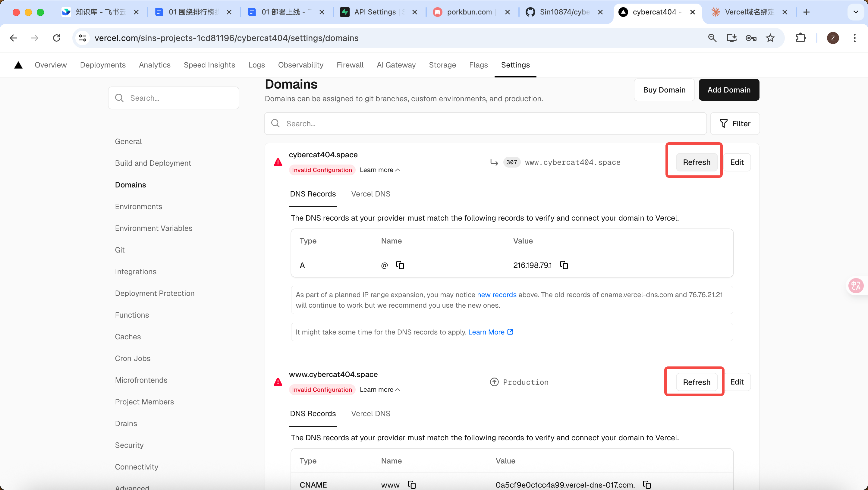868x490 pixels.
Task: Switch to Vercel DNS tab for cybercat404.space
Action: coord(371,194)
